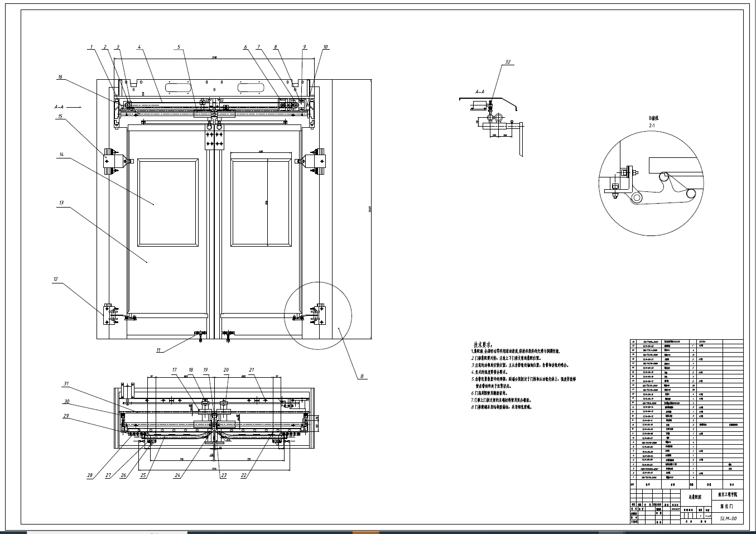This screenshot has width=756, height=534.
Task: Click part callout number 25
Action: [x=142, y=475]
